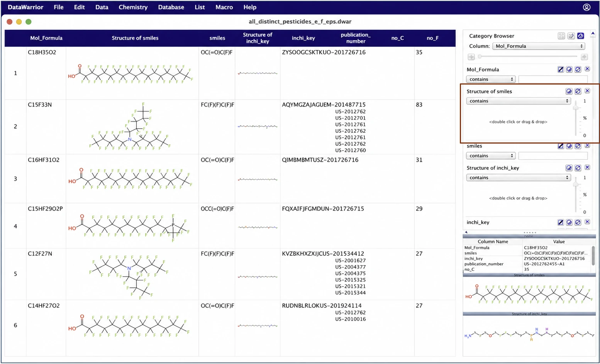Click the right plus button beside Category Browser slider
The image size is (600, 364).
click(x=584, y=57)
